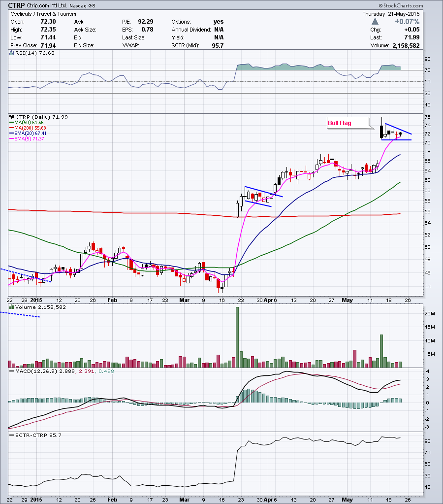
Task: Click the May label on bottom date axis
Action: 348,500
